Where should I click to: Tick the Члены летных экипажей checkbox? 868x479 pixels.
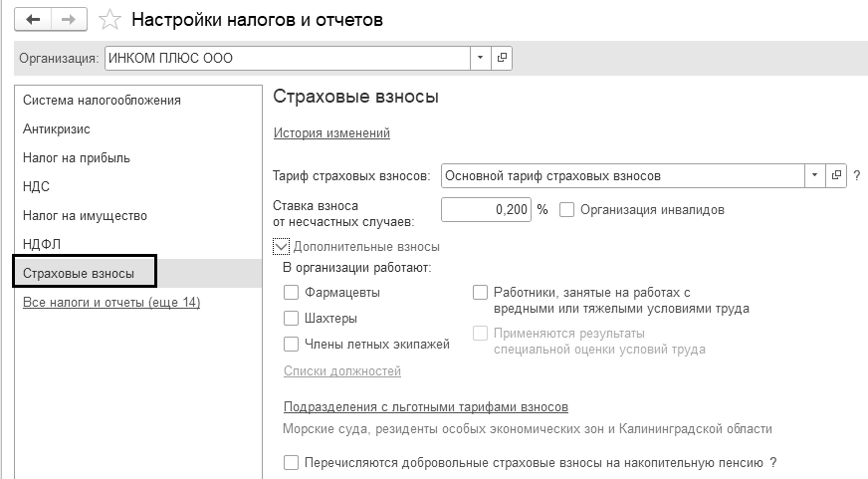pyautogui.click(x=291, y=345)
